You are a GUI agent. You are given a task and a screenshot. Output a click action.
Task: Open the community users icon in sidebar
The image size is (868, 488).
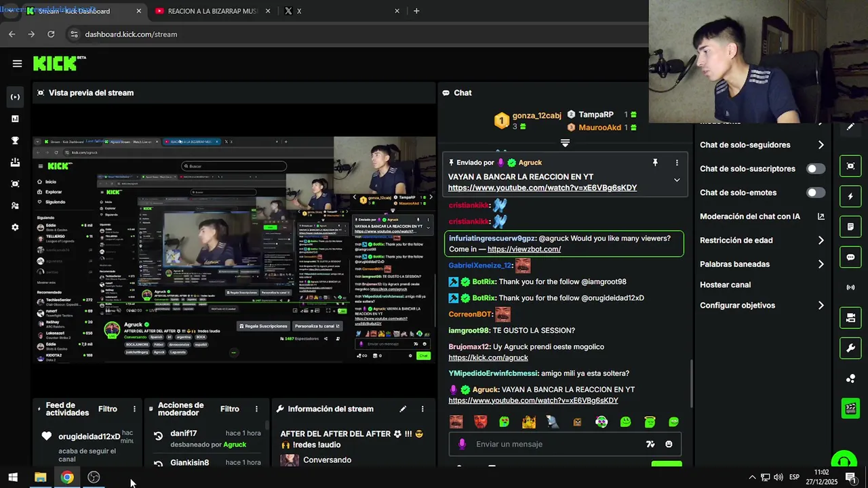point(15,205)
